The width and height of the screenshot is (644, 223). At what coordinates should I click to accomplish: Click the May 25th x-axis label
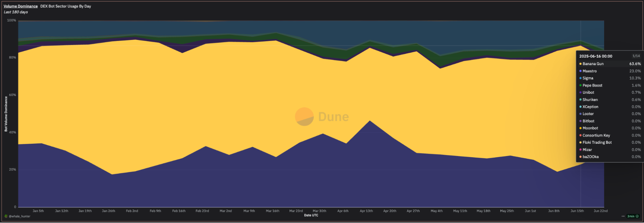[507, 211]
